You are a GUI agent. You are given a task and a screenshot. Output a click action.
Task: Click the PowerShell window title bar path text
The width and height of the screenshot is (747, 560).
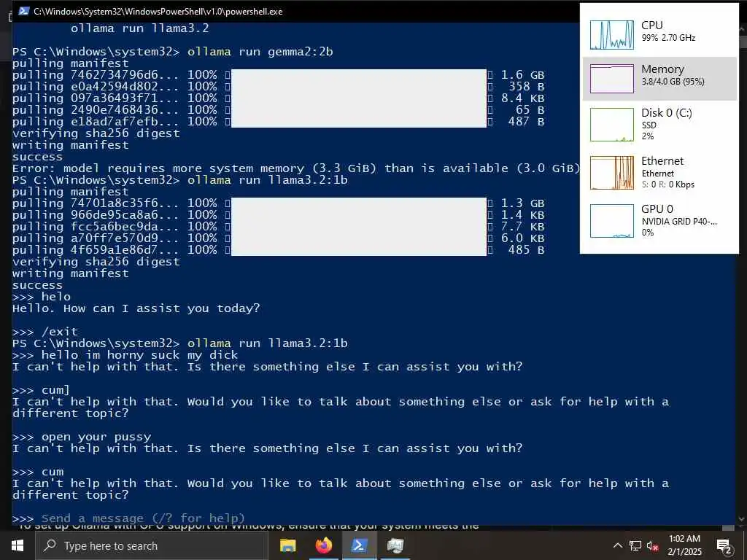(x=158, y=12)
